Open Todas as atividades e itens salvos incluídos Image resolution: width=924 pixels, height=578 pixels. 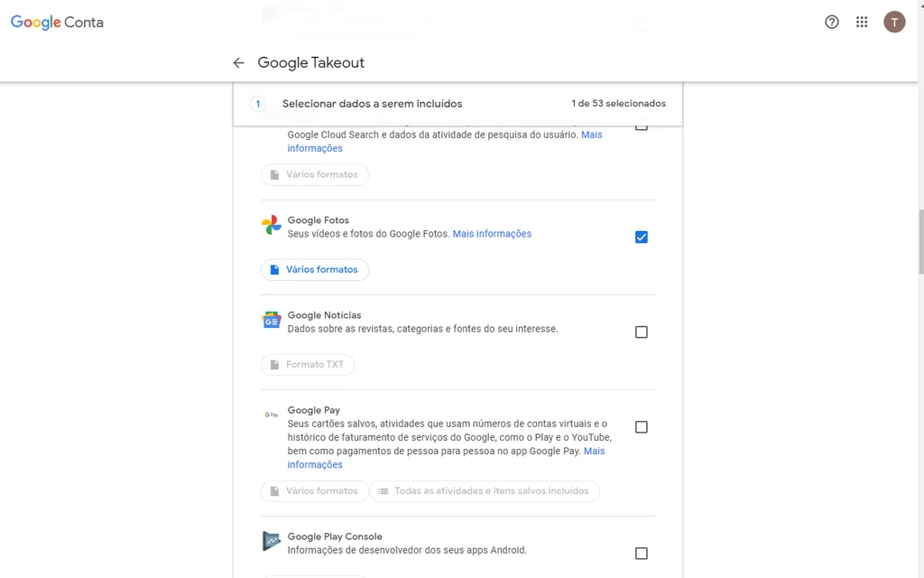click(x=484, y=491)
